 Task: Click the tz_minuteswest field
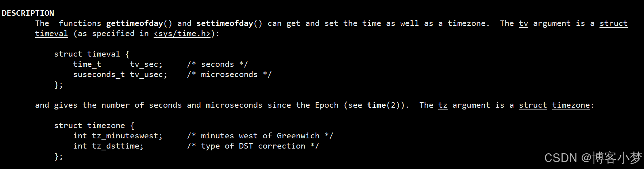click(x=127, y=136)
